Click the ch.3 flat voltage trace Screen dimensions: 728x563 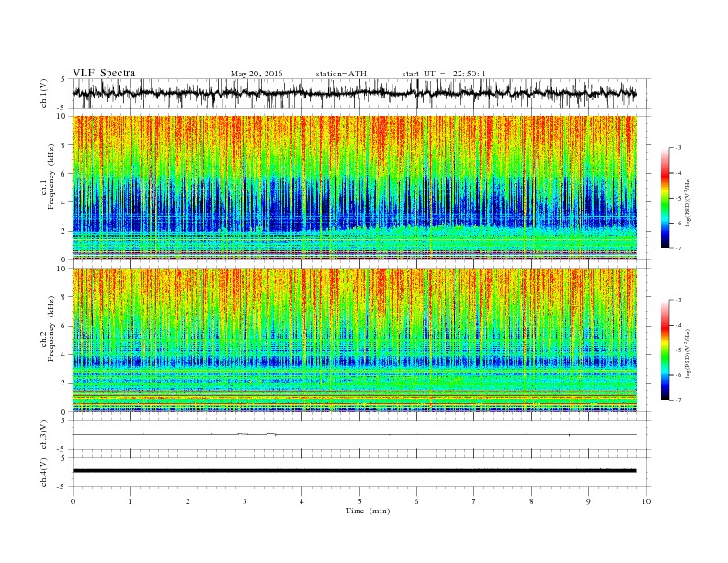(x=354, y=435)
